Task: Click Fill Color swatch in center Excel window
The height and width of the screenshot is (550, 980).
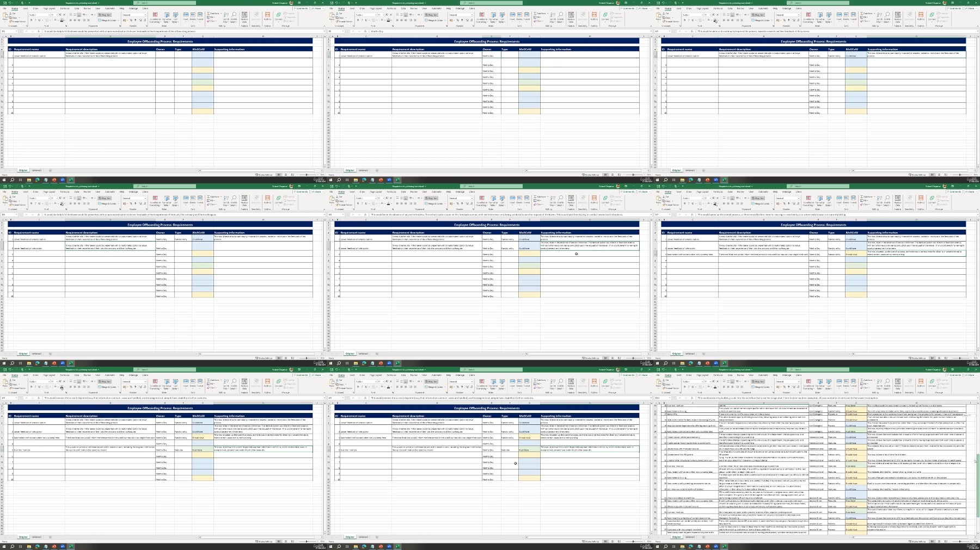Action: (382, 203)
